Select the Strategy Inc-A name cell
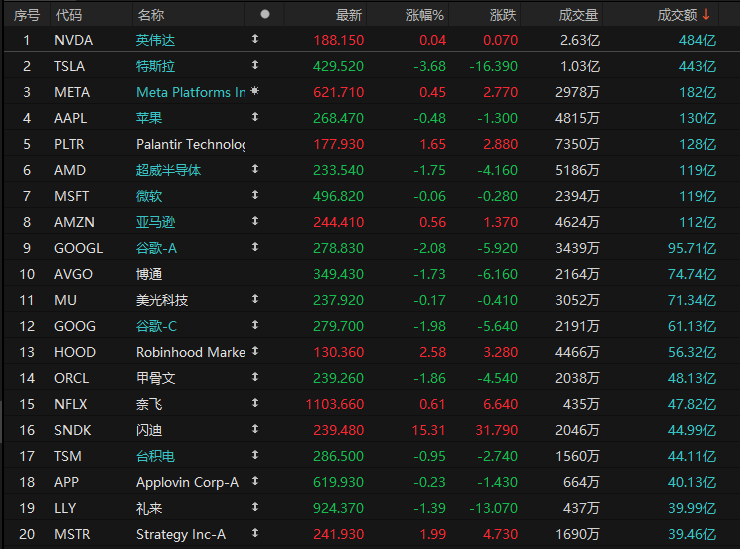Viewport: 740px width, 549px height. tap(181, 534)
